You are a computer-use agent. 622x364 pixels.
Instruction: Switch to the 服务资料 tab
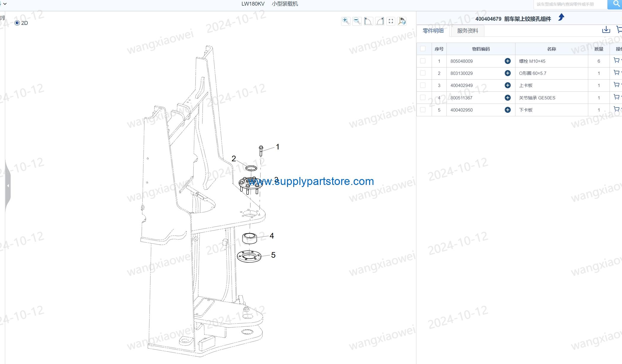(467, 31)
